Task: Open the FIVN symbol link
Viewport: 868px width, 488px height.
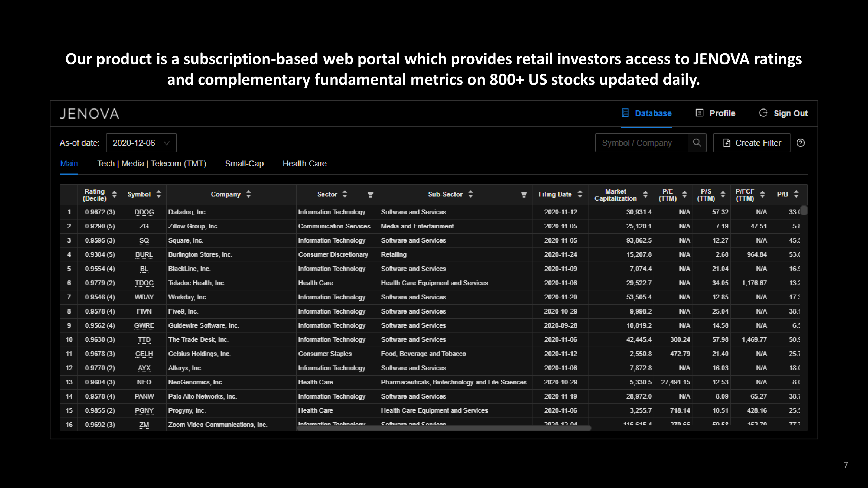Action: point(144,311)
